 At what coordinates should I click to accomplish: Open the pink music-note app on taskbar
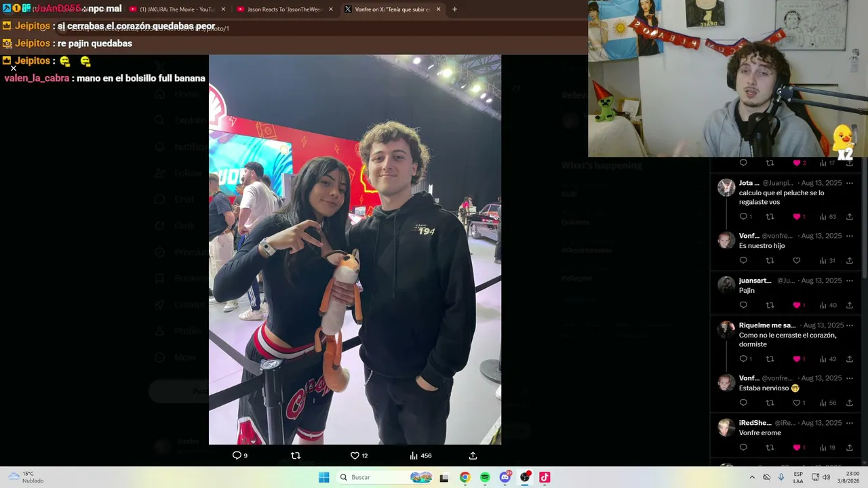pyautogui.click(x=545, y=477)
